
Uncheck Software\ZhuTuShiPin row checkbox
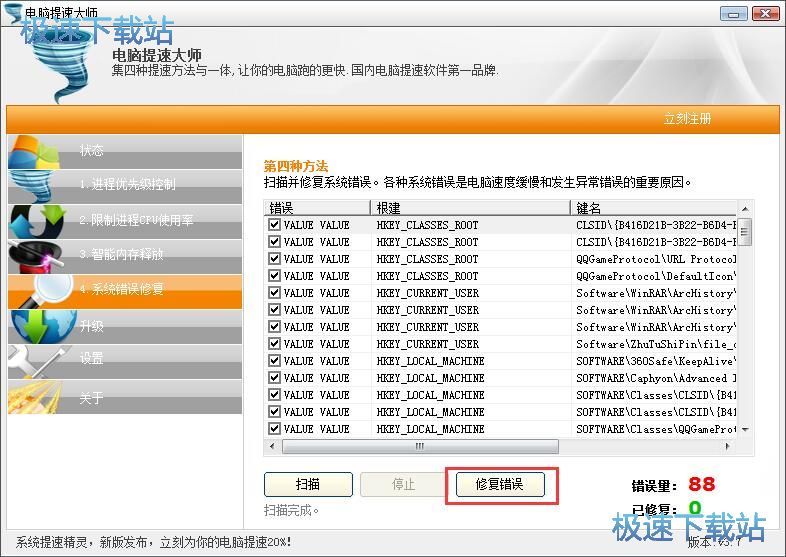(x=274, y=343)
